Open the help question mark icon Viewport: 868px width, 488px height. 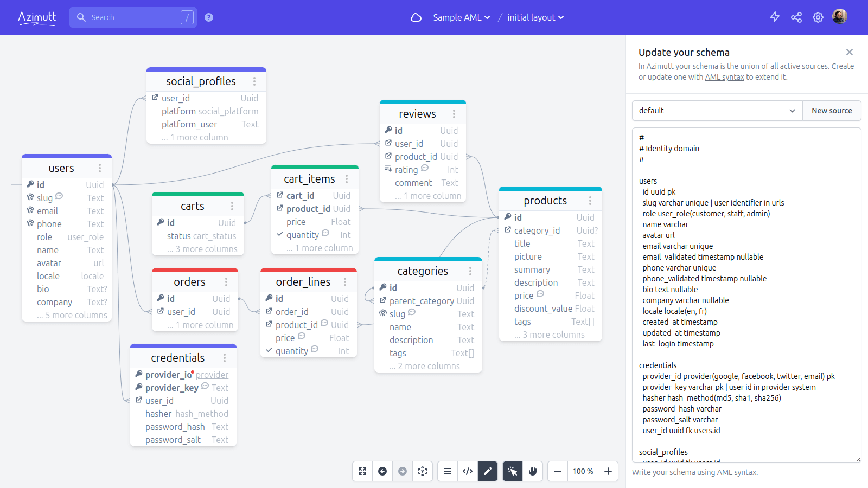point(209,17)
